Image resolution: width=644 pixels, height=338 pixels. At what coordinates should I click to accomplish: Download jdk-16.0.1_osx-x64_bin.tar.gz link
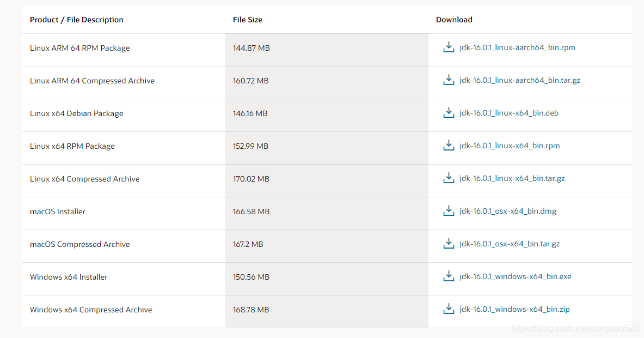pos(510,244)
